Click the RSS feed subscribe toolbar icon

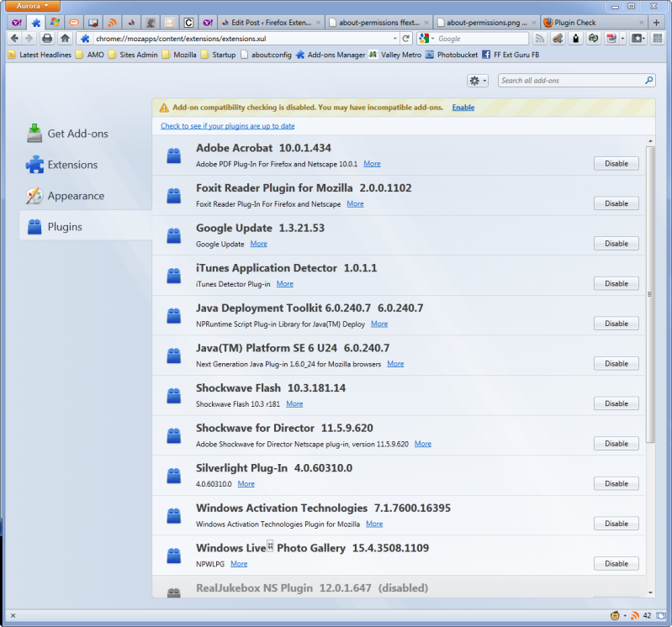click(x=540, y=39)
